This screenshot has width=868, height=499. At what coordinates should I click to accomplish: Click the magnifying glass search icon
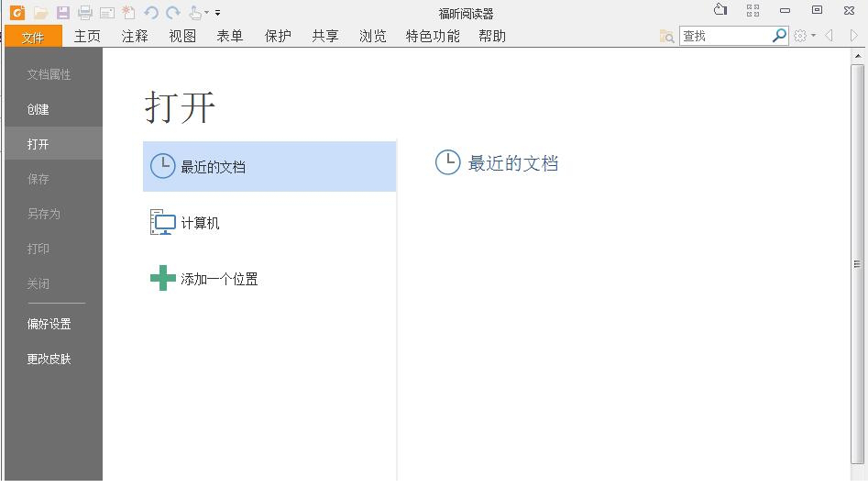[x=779, y=36]
